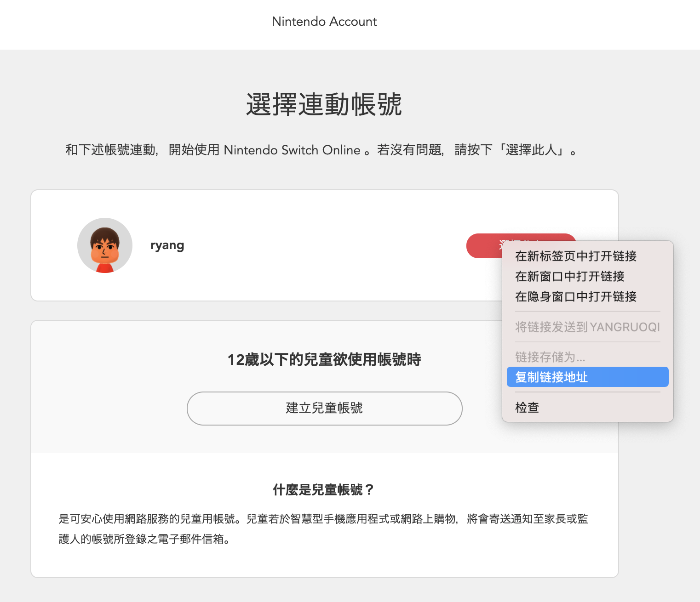Click Nintendo Switch Online text in instructions
Image resolution: width=700 pixels, height=602 pixels.
click(x=292, y=150)
